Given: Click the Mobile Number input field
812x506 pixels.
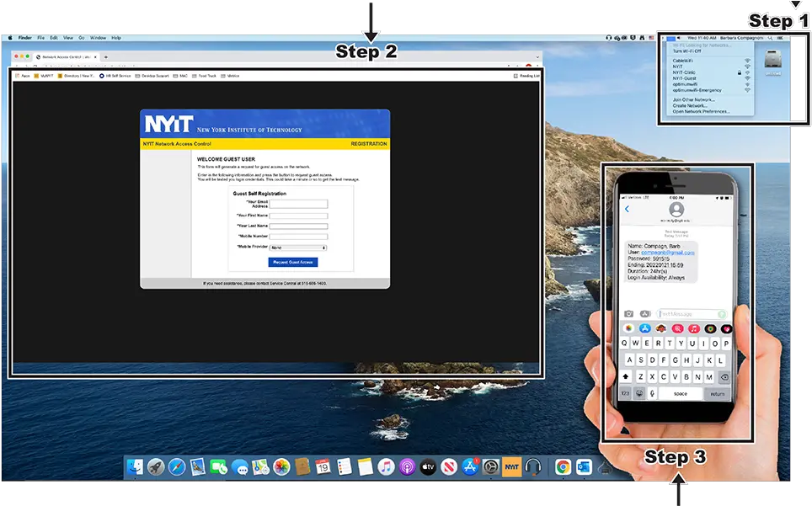Looking at the screenshot, I should point(298,237).
